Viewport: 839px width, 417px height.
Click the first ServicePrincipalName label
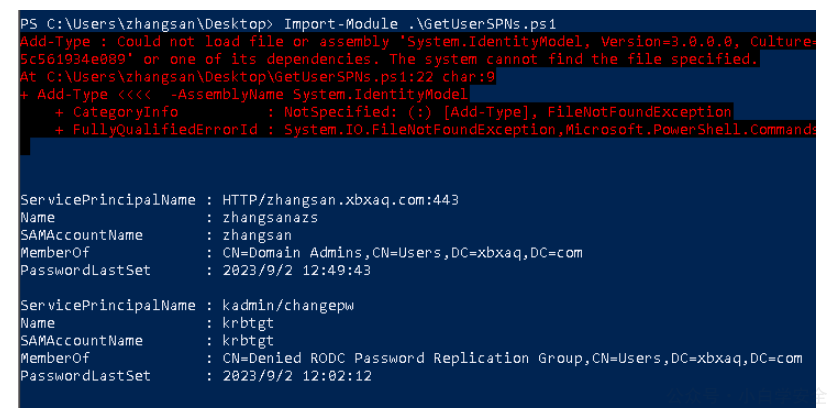108,200
